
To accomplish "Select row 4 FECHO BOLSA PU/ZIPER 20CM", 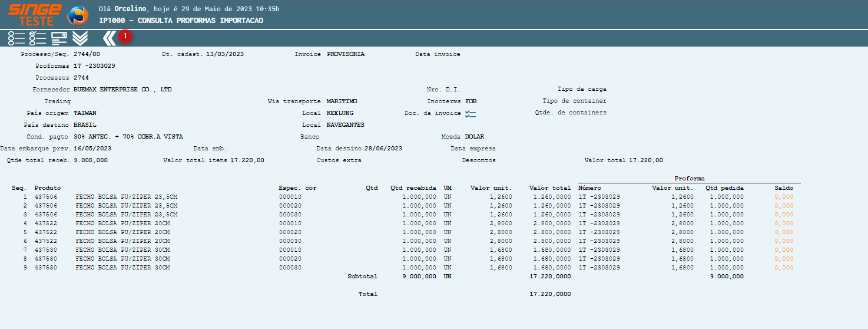I will click(122, 223).
